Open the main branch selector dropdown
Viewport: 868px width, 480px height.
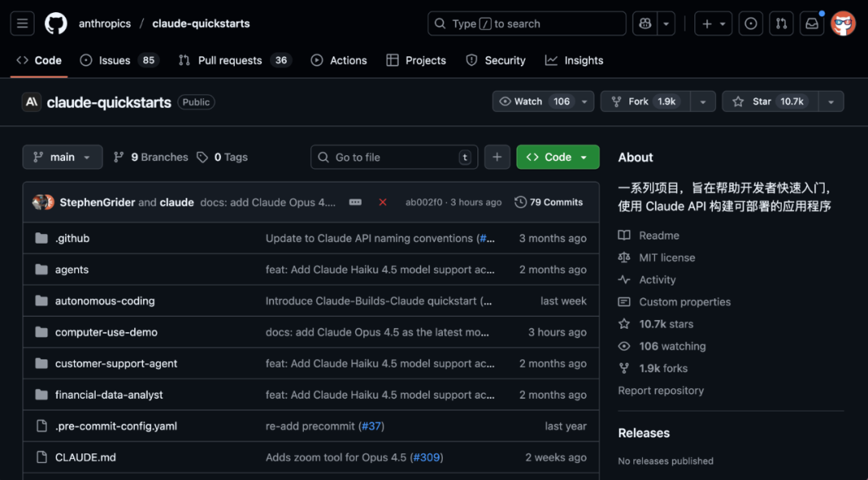63,158
